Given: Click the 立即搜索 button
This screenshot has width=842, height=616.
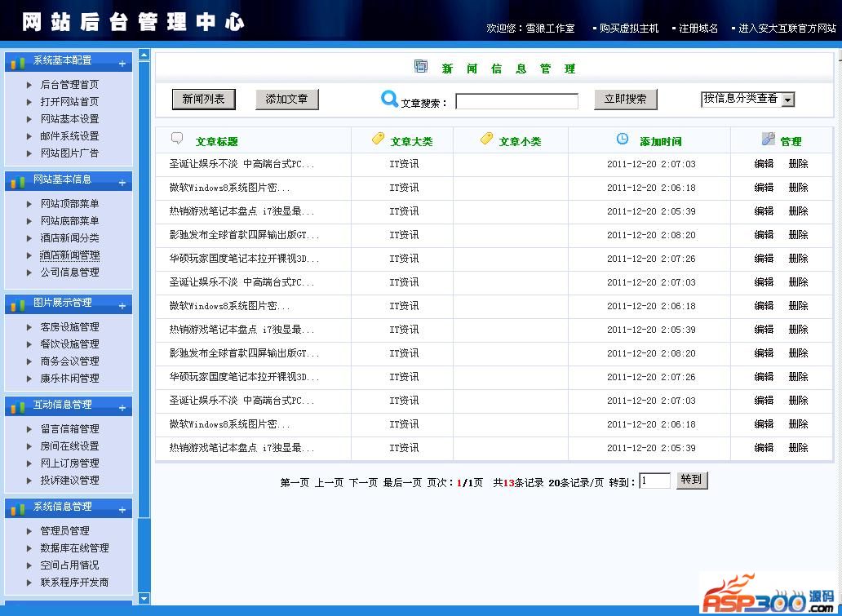Looking at the screenshot, I should [625, 100].
